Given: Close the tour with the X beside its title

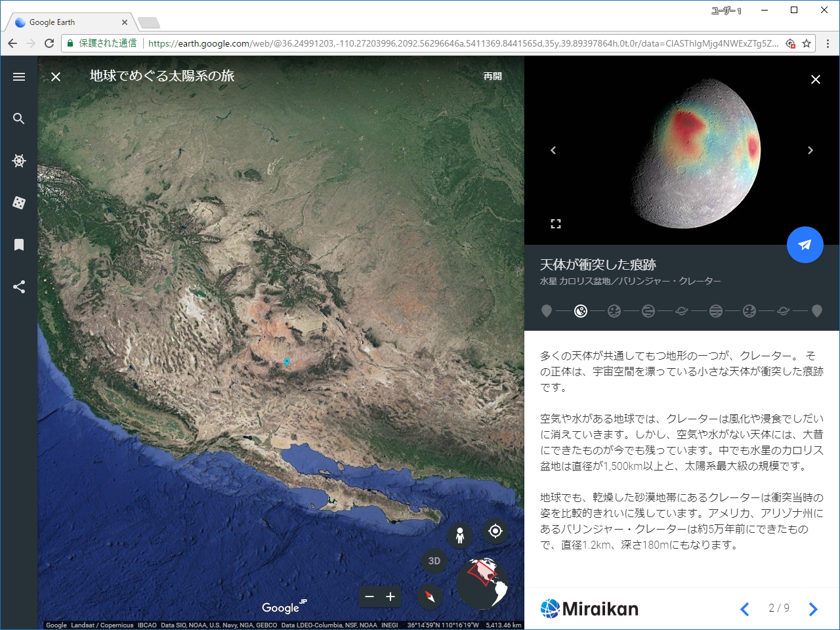Looking at the screenshot, I should click(x=56, y=77).
